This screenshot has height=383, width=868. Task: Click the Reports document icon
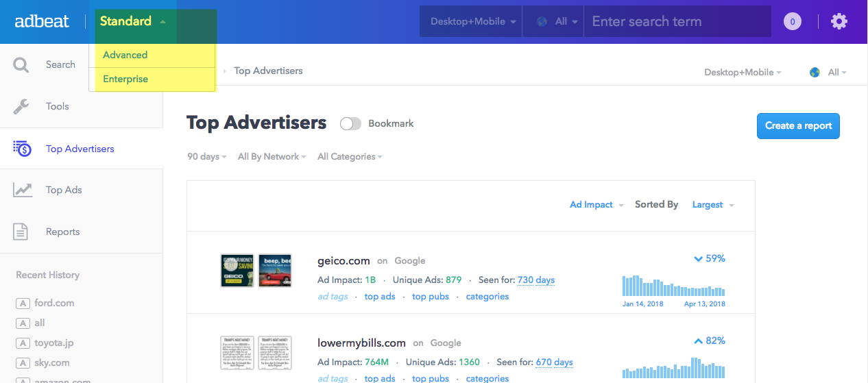(x=21, y=232)
